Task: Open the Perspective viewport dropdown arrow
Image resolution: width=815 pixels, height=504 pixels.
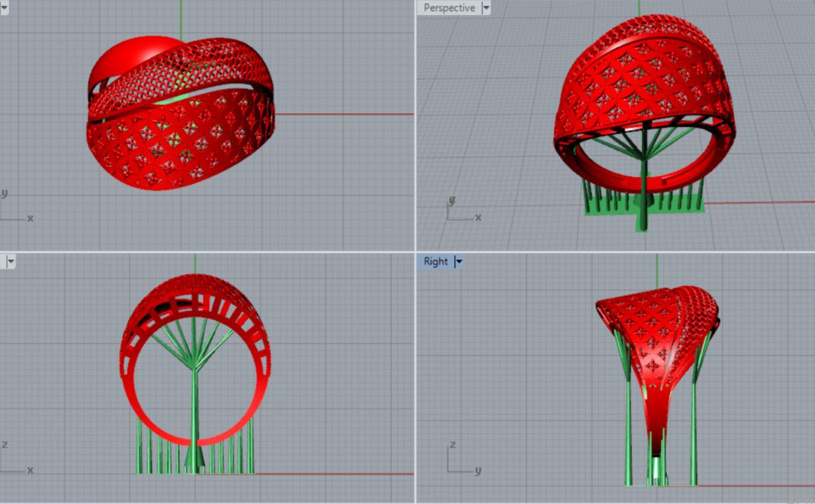Action: tap(485, 8)
